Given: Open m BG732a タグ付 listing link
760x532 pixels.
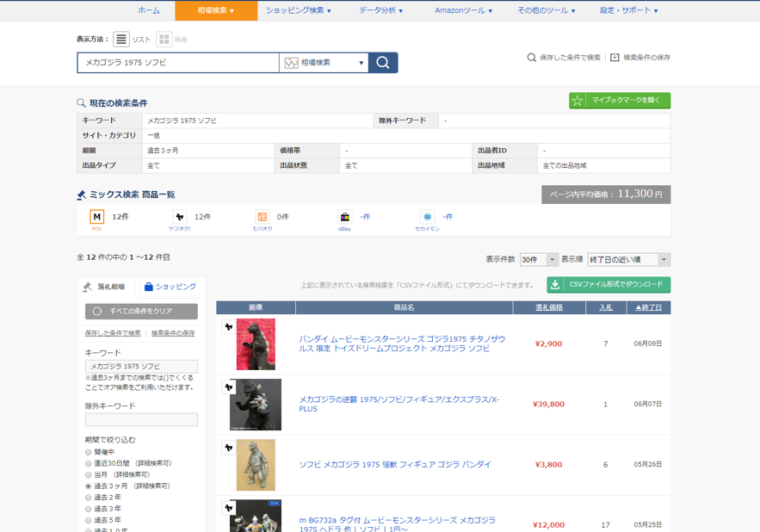Looking at the screenshot, I should pyautogui.click(x=397, y=525).
